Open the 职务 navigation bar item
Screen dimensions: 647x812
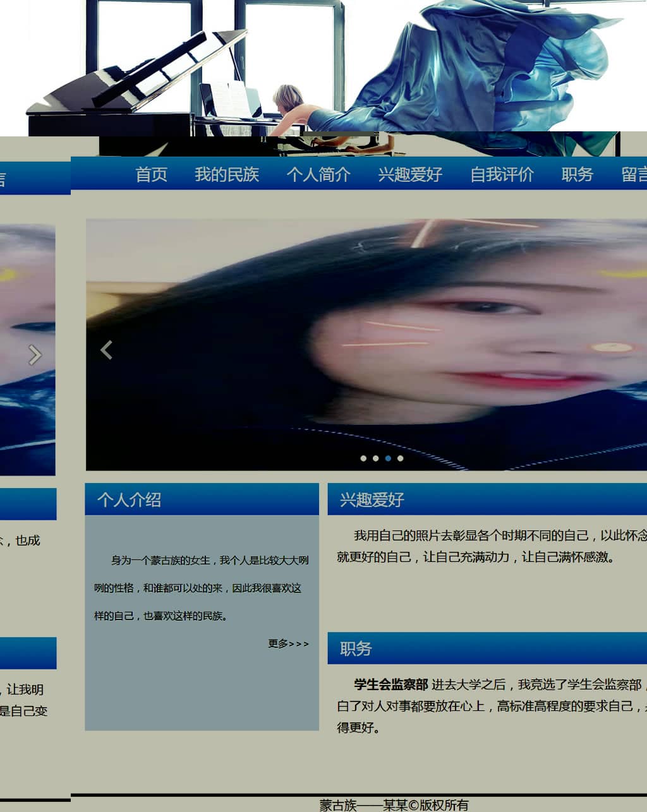click(577, 174)
